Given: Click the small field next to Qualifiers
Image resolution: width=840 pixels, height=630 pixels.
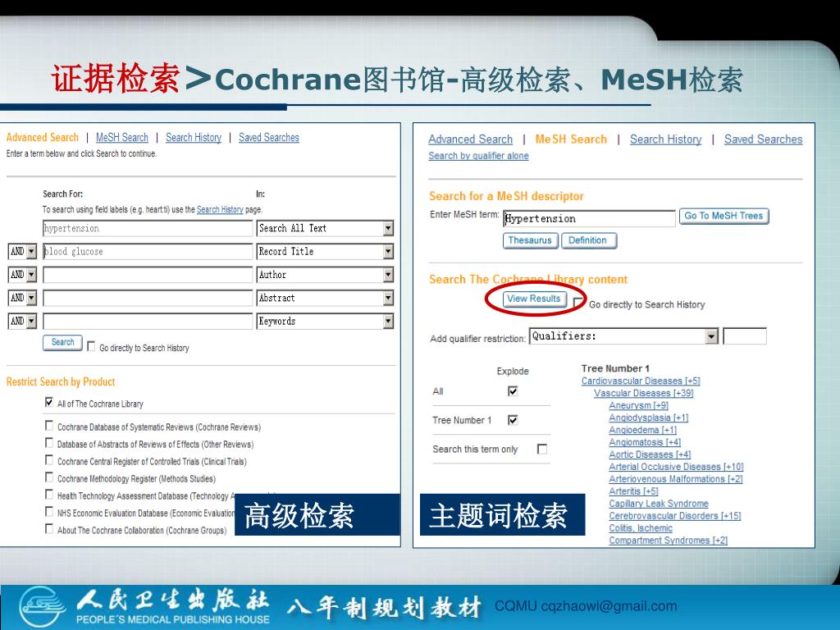Looking at the screenshot, I should click(x=745, y=336).
